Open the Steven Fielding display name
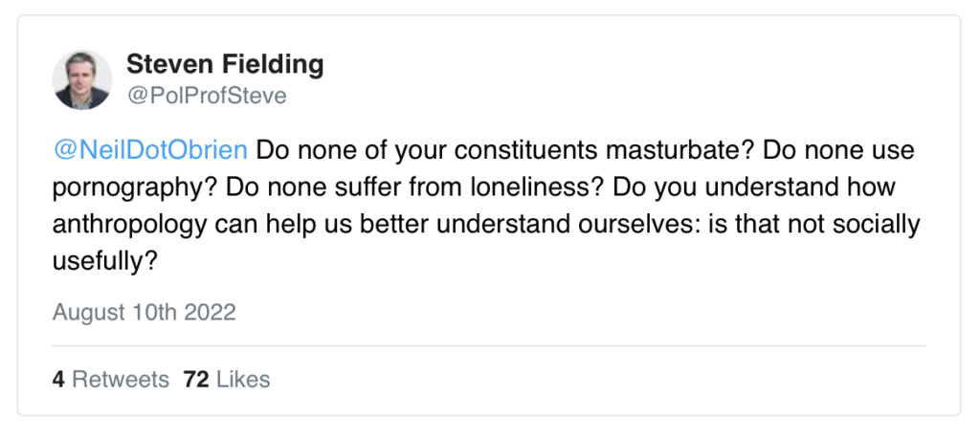 pos(225,65)
